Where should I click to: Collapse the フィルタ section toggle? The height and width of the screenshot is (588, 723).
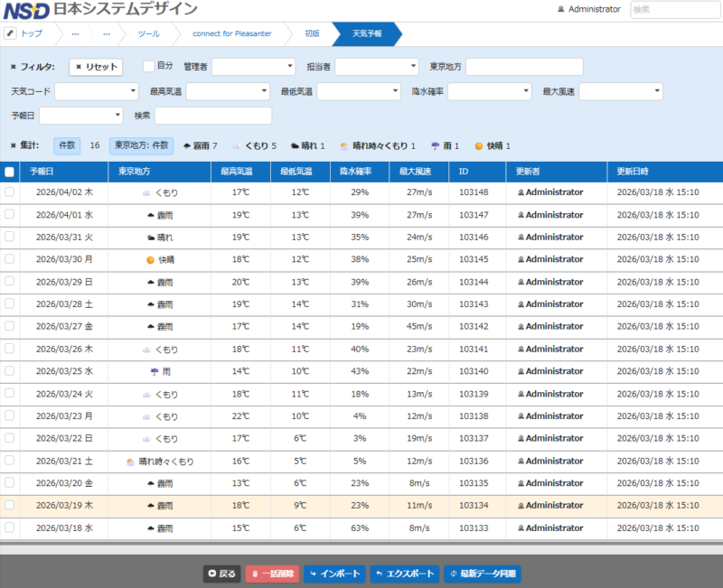[x=13, y=67]
